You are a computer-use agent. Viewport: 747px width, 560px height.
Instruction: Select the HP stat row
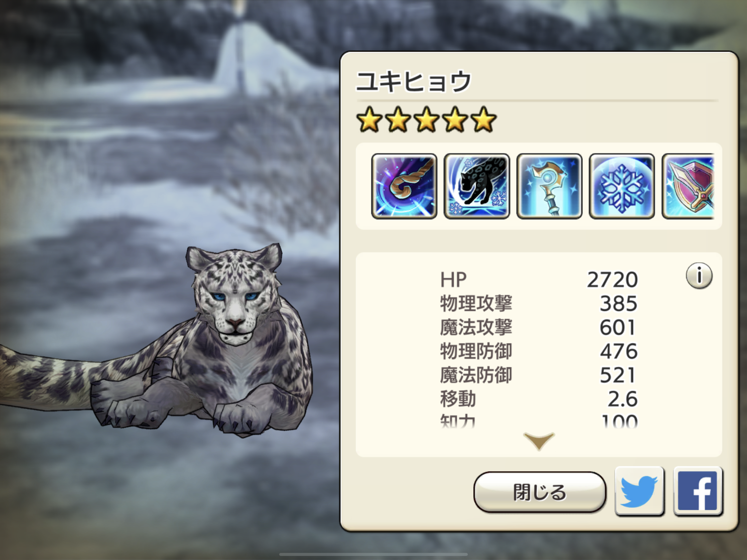coord(539,280)
